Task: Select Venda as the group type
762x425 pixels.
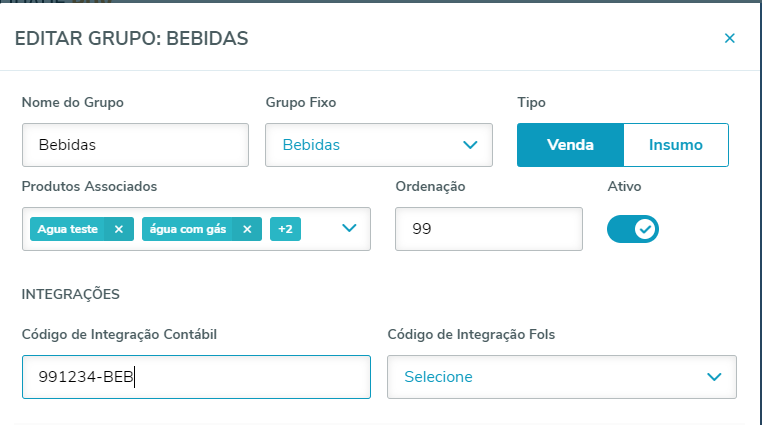Action: (x=570, y=145)
